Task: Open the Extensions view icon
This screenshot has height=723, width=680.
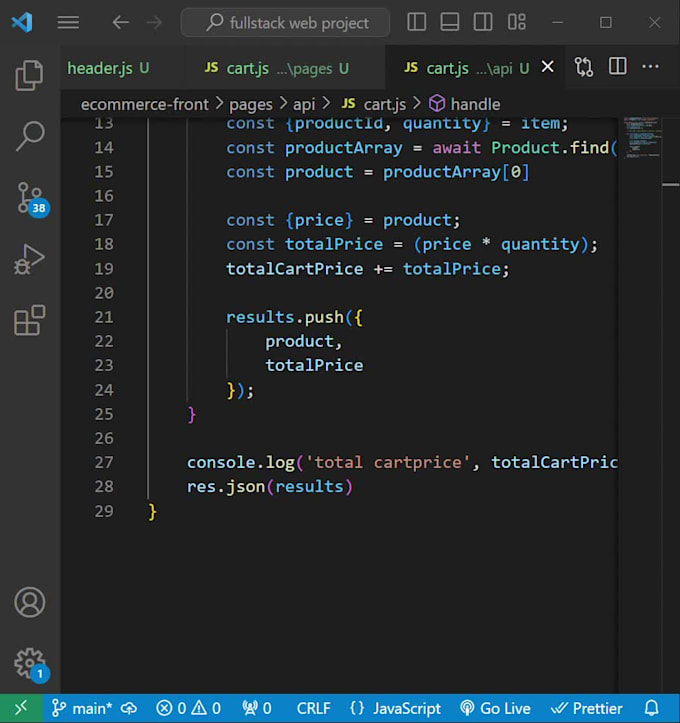Action: [x=29, y=321]
